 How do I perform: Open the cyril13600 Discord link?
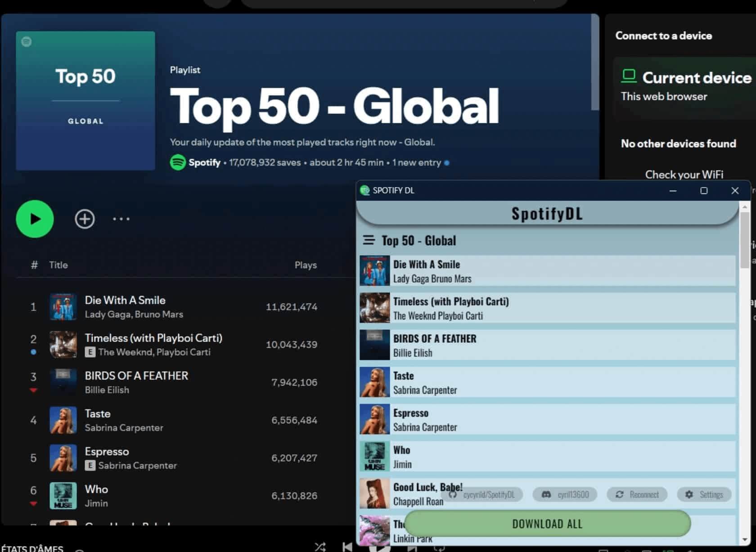pyautogui.click(x=565, y=494)
